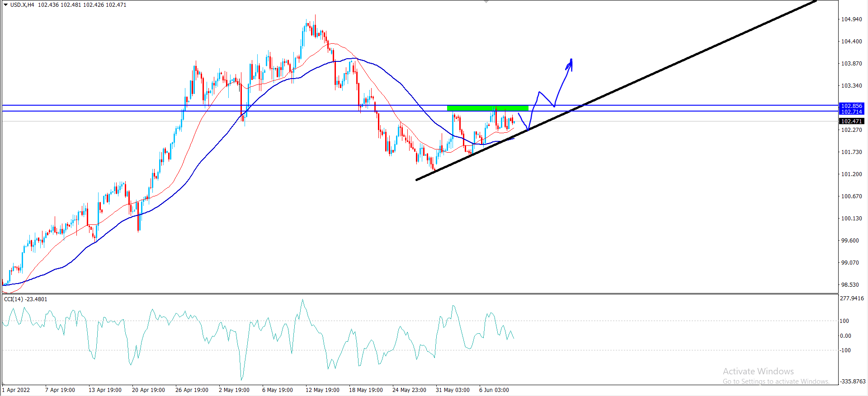The height and width of the screenshot is (396, 868).
Task: Click the gray chart shift triangle marker
Action: 486,2
